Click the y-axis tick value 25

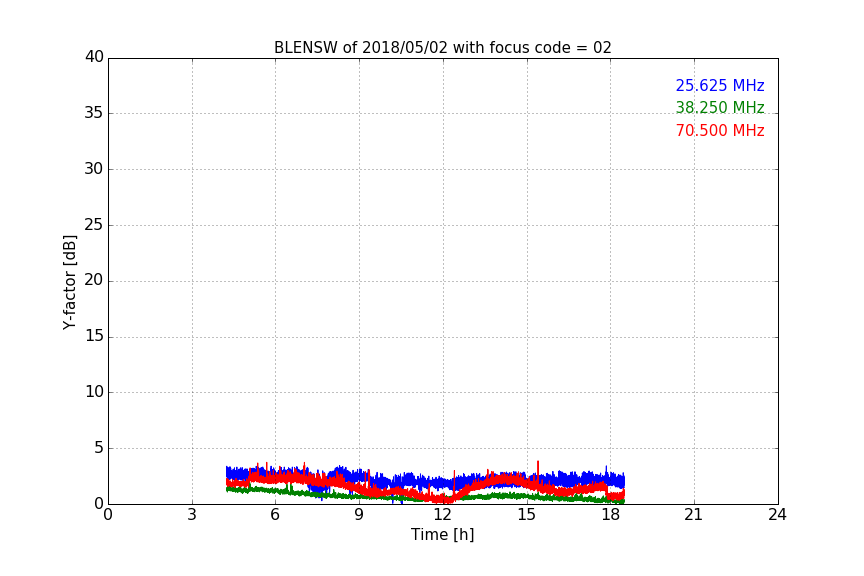94,224
